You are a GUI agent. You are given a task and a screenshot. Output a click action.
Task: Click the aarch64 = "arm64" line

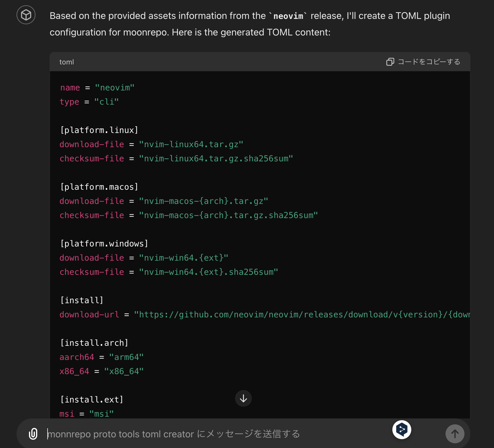(x=102, y=357)
